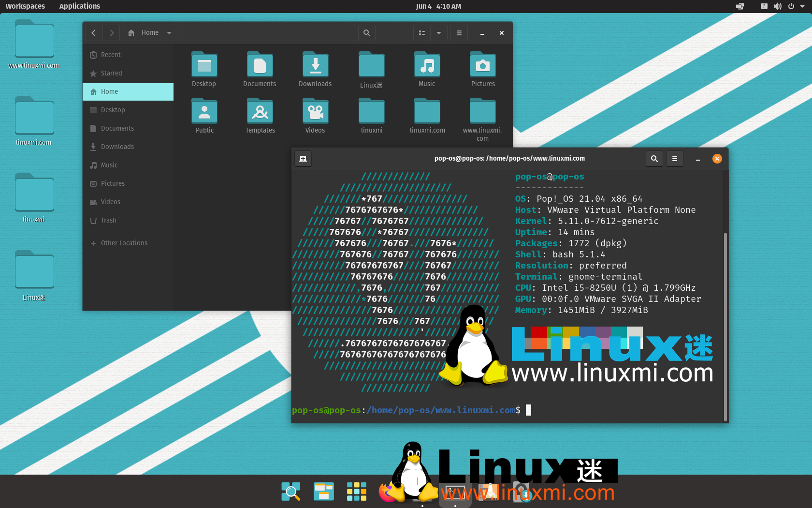Open workspaces icon in dock
Image resolution: width=812 pixels, height=508 pixels.
click(323, 492)
